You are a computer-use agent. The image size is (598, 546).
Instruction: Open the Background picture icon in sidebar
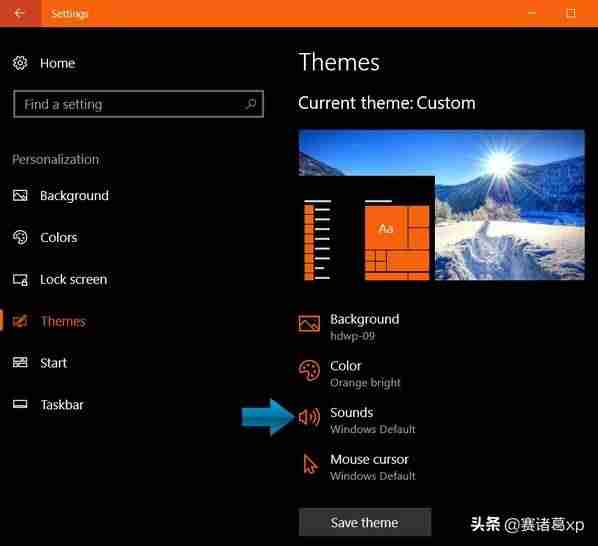(x=20, y=195)
